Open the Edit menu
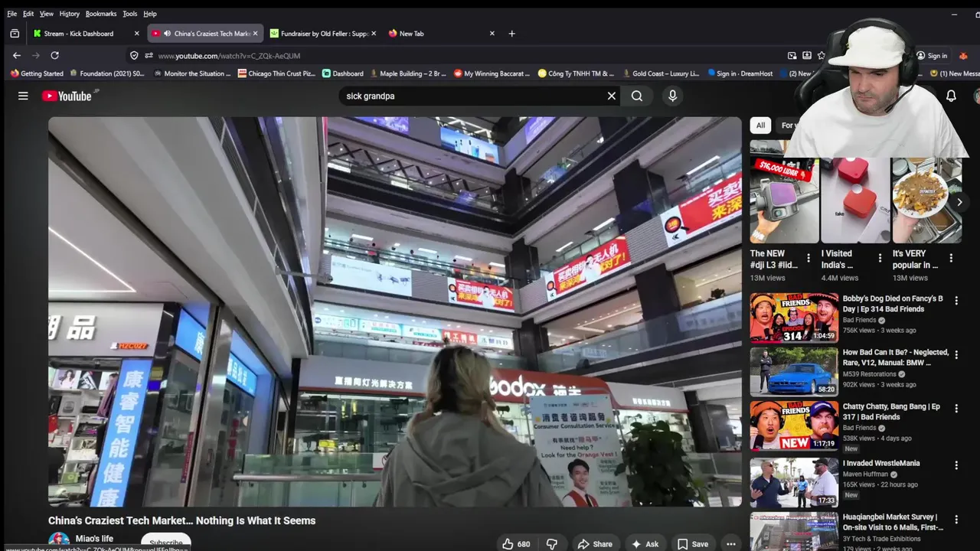The width and height of the screenshot is (980, 551). coord(28,14)
